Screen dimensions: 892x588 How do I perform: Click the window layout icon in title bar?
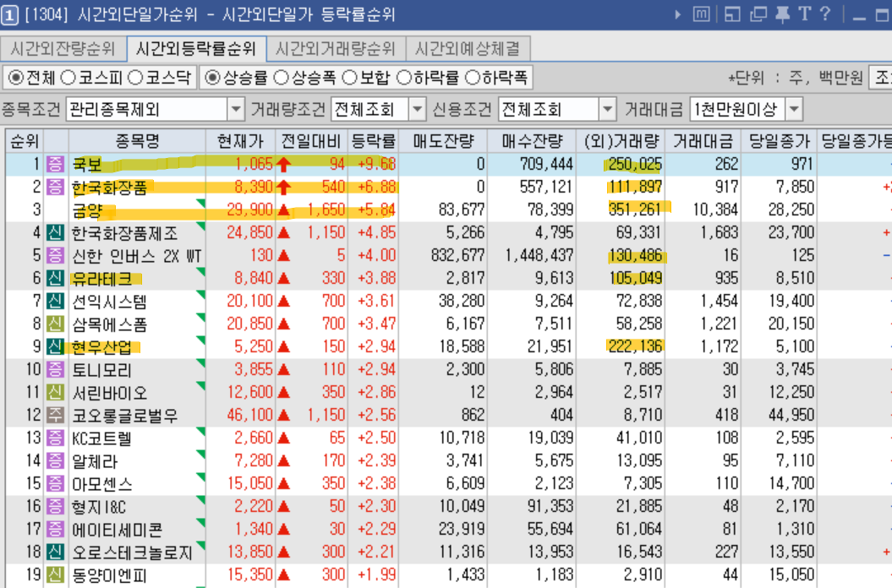pyautogui.click(x=732, y=14)
